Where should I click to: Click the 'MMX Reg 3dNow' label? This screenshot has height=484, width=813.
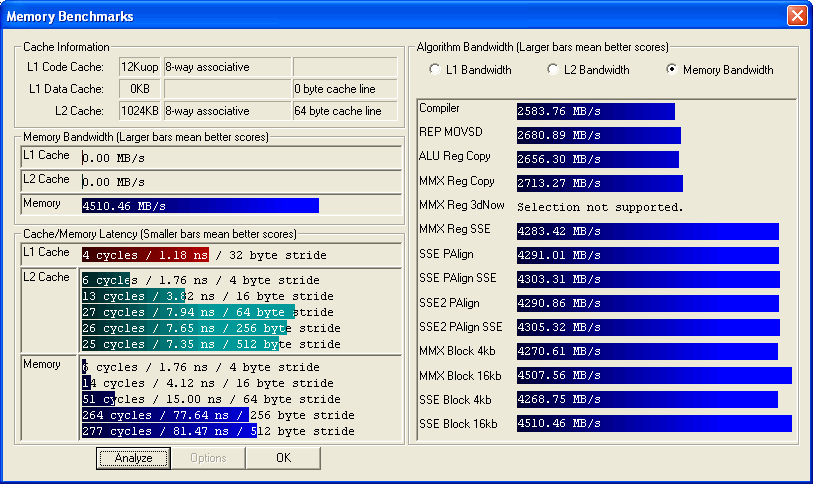pos(461,205)
